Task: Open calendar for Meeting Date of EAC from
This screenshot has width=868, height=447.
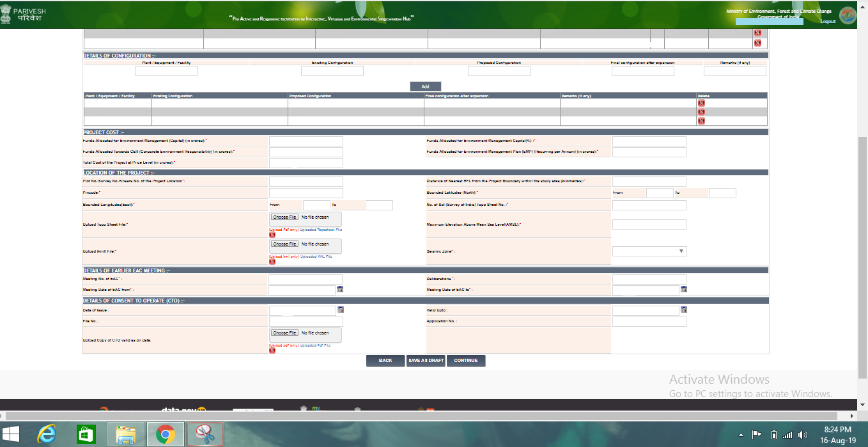Action: pos(340,290)
